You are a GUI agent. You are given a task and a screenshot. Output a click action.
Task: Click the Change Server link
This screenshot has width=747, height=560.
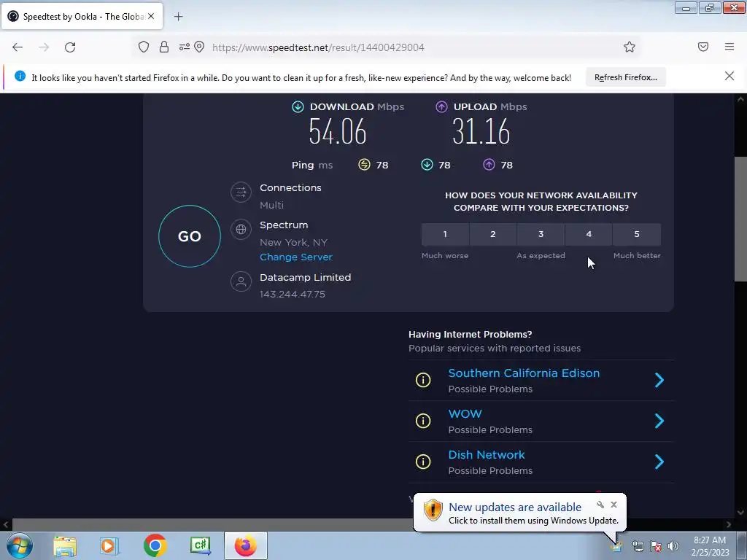tap(296, 257)
